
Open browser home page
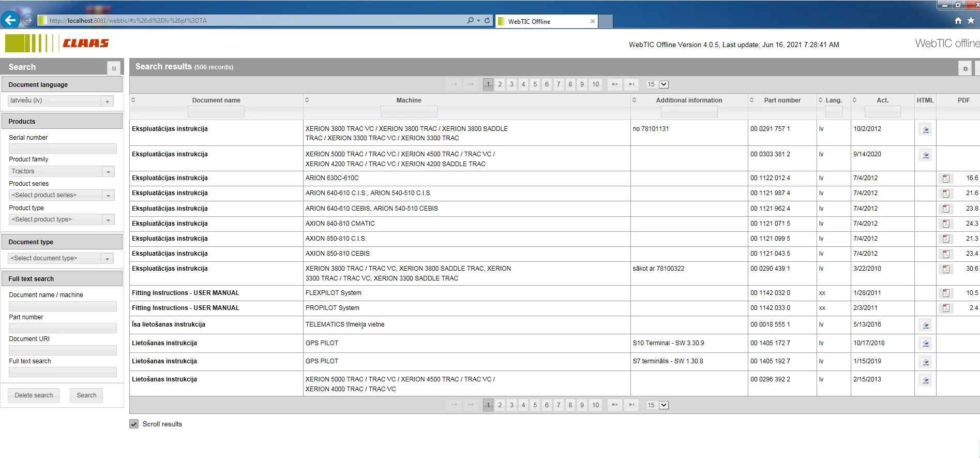tap(958, 21)
